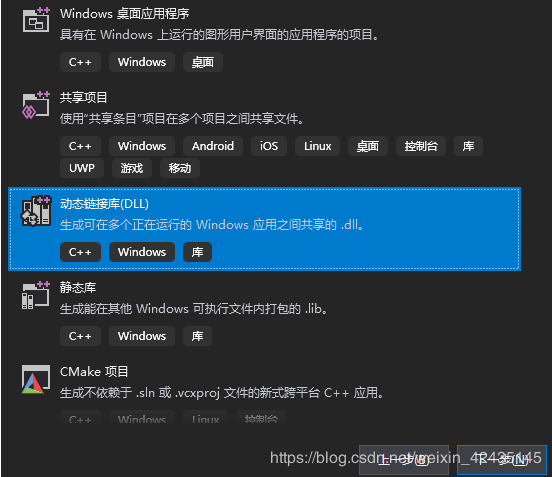Image resolution: width=552 pixels, height=477 pixels.
Task: Click the 下一步(N) button
Action: click(502, 460)
